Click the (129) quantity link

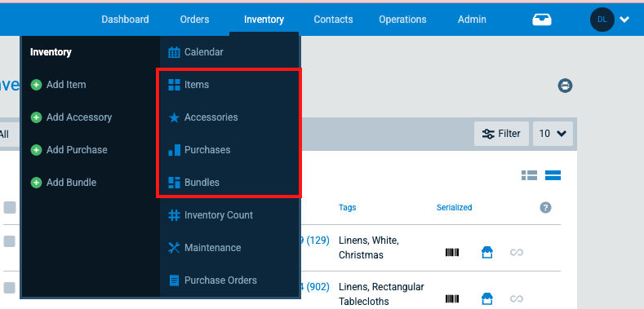tap(318, 241)
